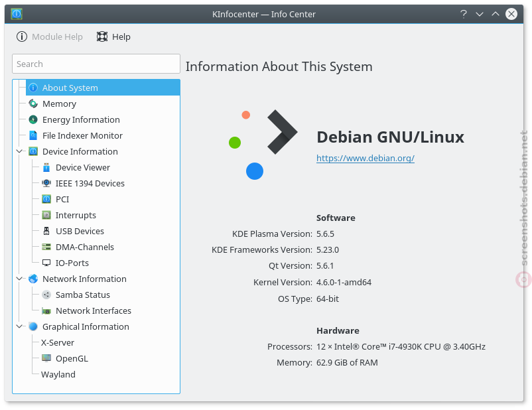The height and width of the screenshot is (410, 532).
Task: Open the Memory module
Action: click(60, 104)
